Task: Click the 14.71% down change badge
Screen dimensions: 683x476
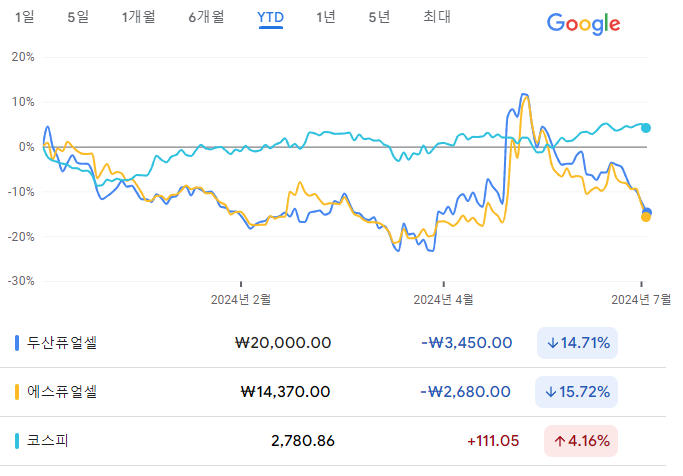Action: click(577, 343)
